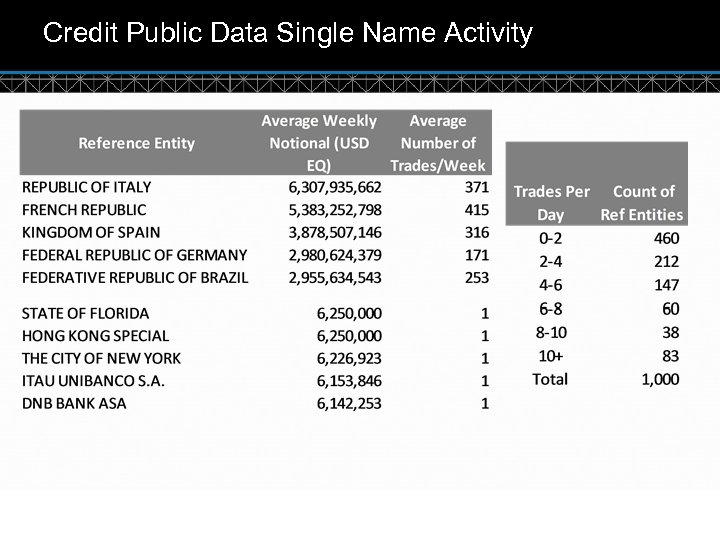Select the FRENCH REPUBLIC entry

84,210
